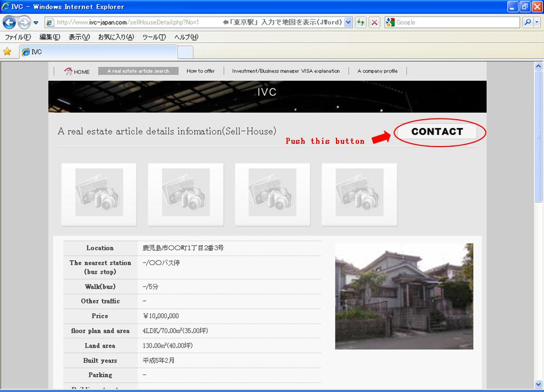Open the ファイル(F) menu

[18, 37]
